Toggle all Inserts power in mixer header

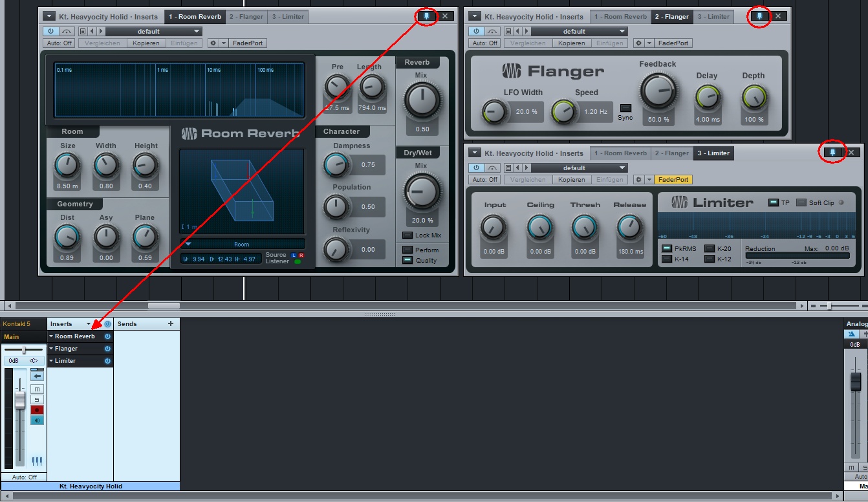tap(107, 323)
